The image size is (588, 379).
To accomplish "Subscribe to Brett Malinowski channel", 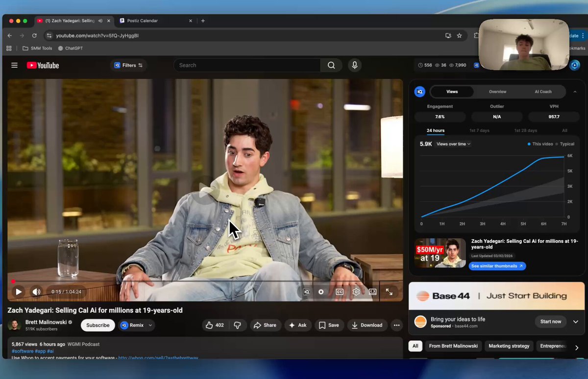I will coord(98,325).
